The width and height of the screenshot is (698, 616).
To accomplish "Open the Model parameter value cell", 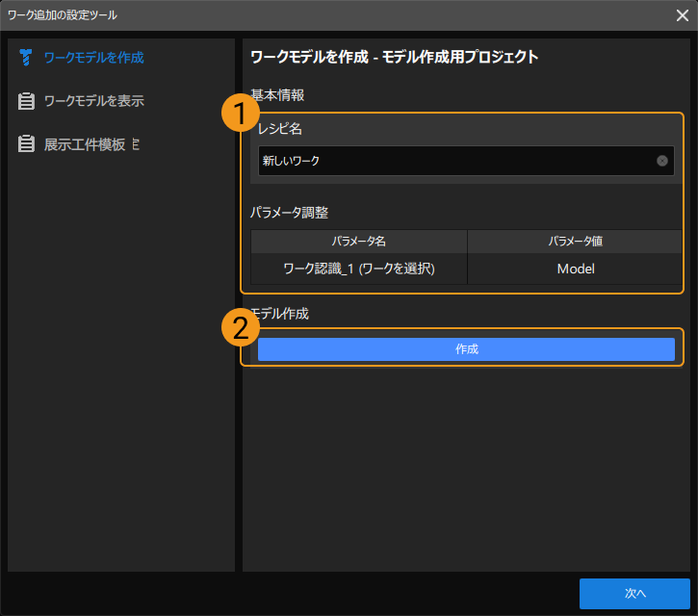I will [x=575, y=269].
